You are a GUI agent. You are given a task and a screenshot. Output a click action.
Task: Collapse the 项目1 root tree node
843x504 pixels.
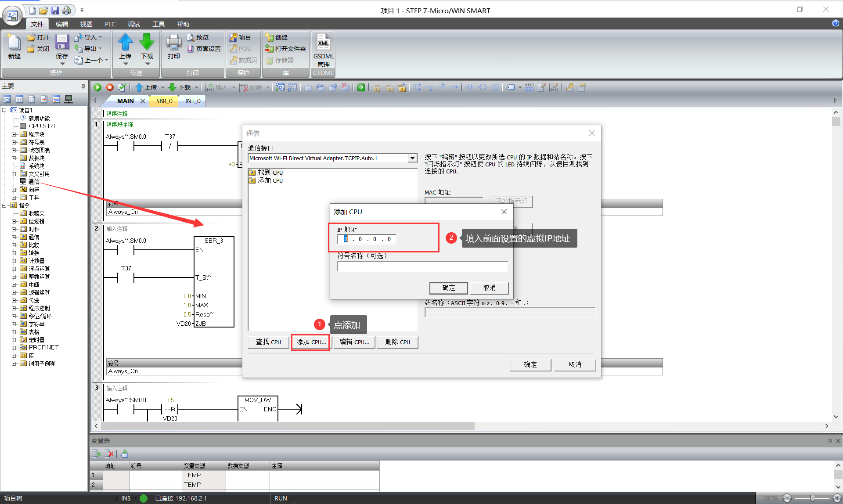coord(4,110)
